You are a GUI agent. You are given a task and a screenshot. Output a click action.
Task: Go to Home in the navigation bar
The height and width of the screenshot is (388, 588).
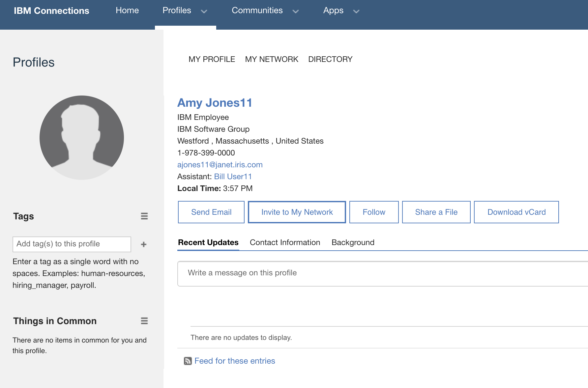[x=127, y=11]
